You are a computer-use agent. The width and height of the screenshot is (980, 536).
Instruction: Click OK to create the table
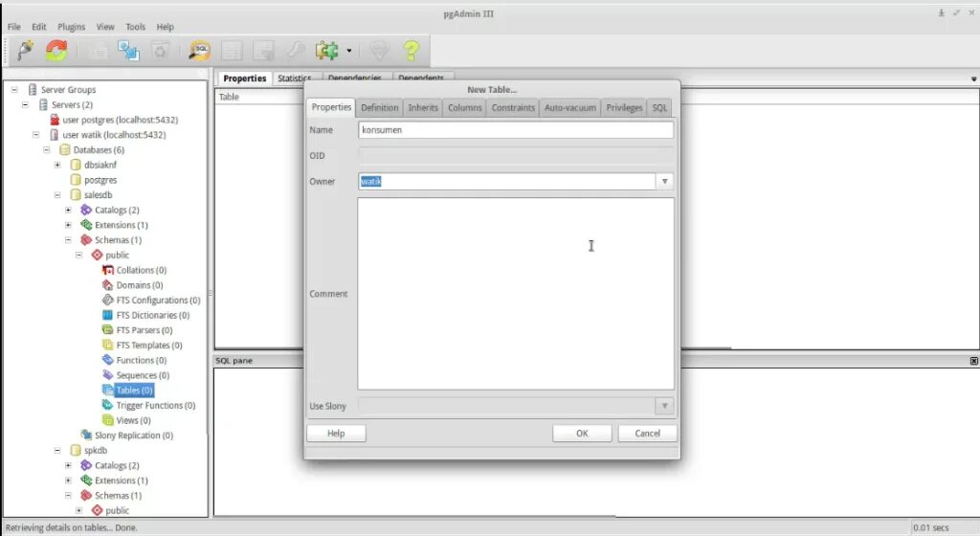pyautogui.click(x=582, y=433)
